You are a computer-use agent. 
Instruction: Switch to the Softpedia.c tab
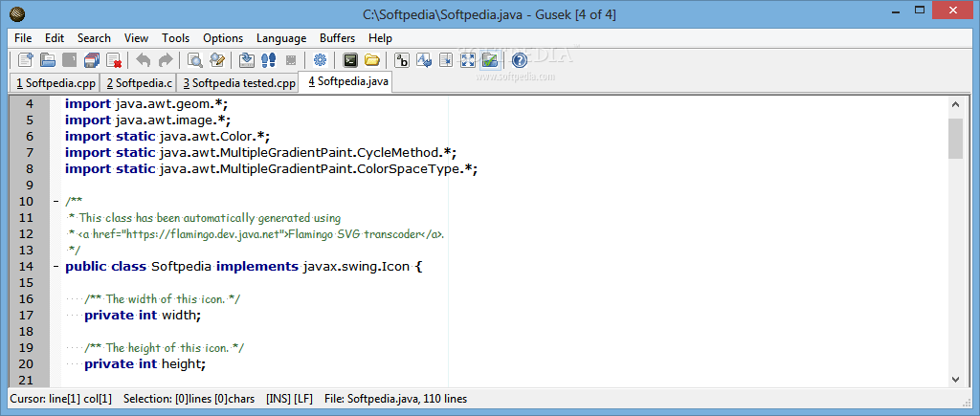pos(139,83)
